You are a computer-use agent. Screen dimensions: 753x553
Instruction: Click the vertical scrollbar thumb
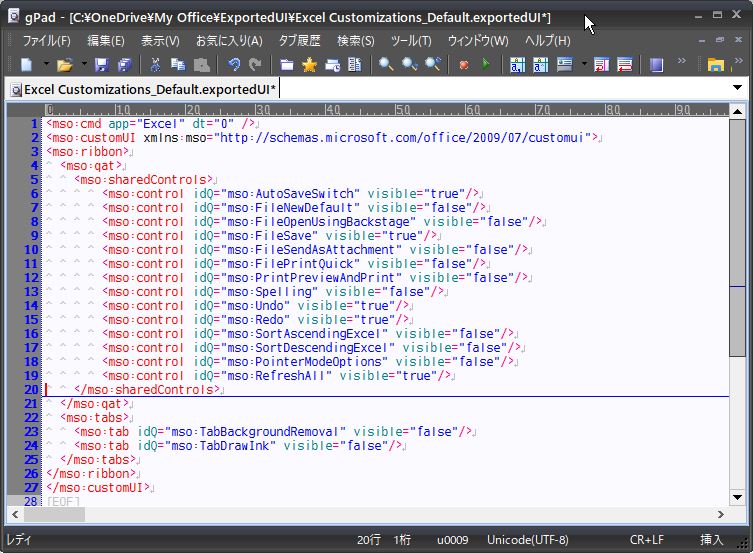(x=738, y=238)
